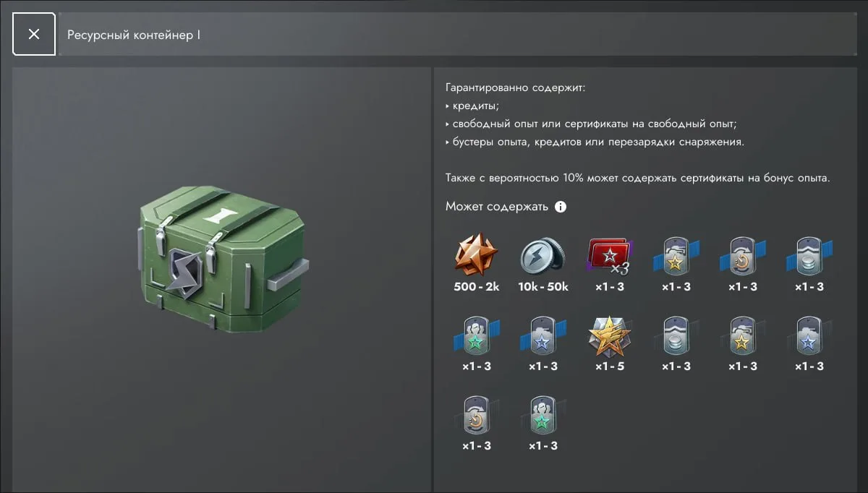Pick blue-striped booster with coin stack

(809, 255)
